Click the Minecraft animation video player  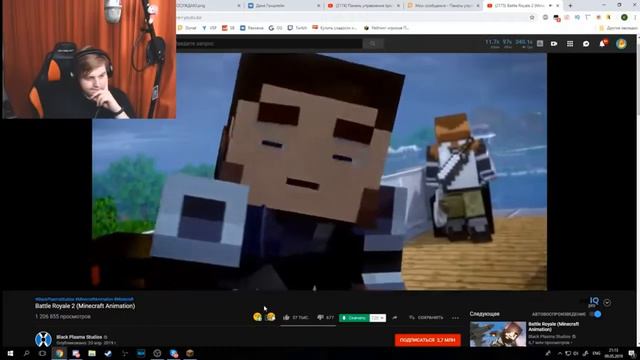click(319, 171)
